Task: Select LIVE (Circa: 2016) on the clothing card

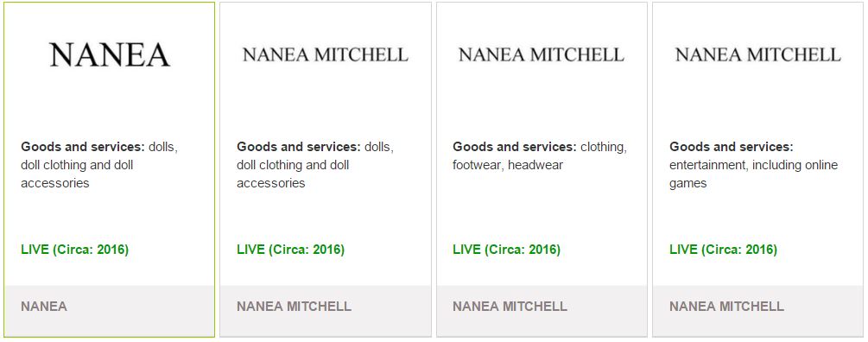Action: (x=506, y=250)
